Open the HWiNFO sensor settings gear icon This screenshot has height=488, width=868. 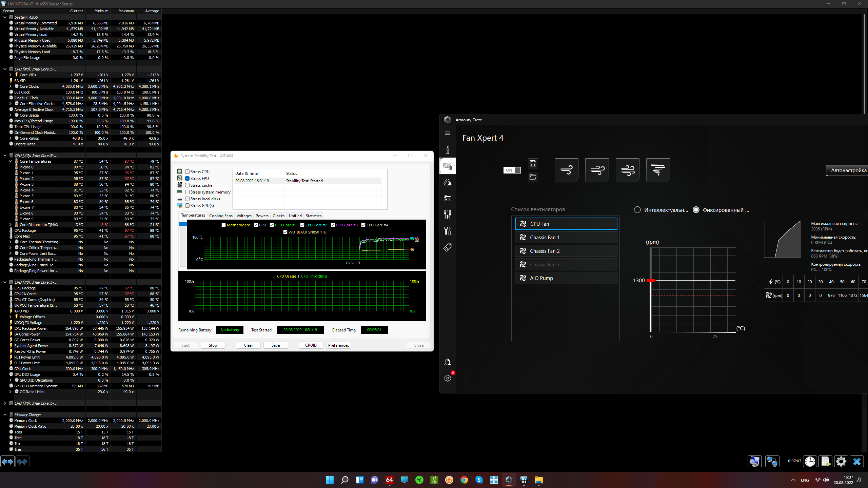(841, 461)
